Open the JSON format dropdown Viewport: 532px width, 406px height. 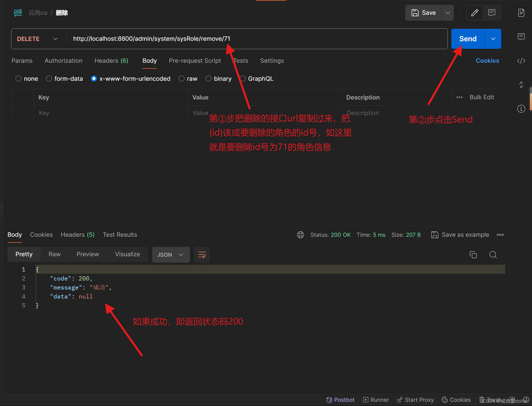(x=171, y=255)
